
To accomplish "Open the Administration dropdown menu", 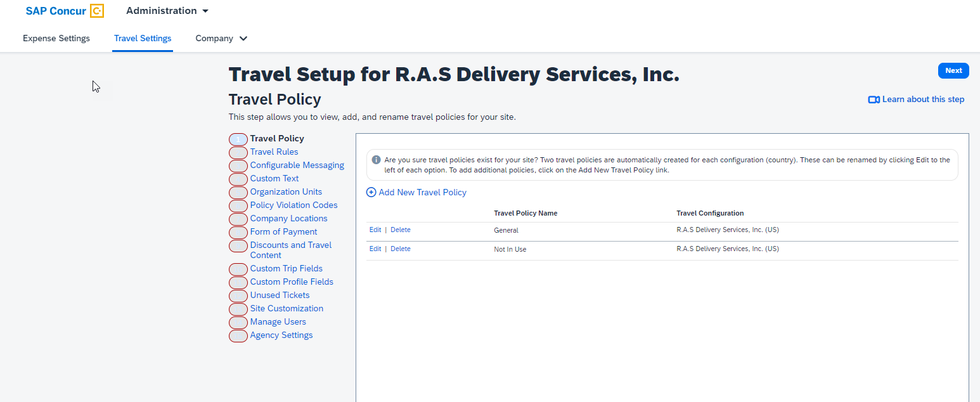I will 167,11.
